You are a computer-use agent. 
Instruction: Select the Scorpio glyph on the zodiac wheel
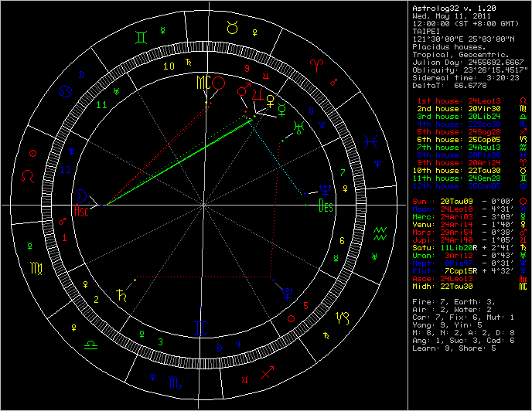pos(176,380)
